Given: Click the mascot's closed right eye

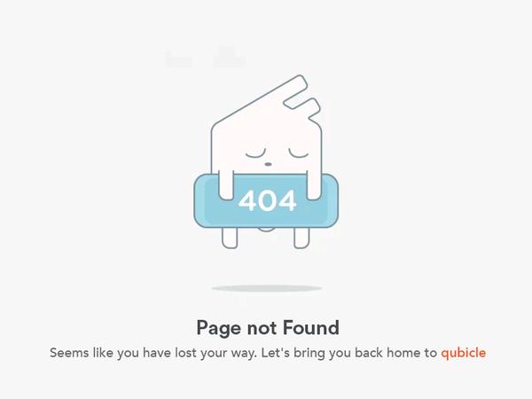Looking at the screenshot, I should (299, 153).
